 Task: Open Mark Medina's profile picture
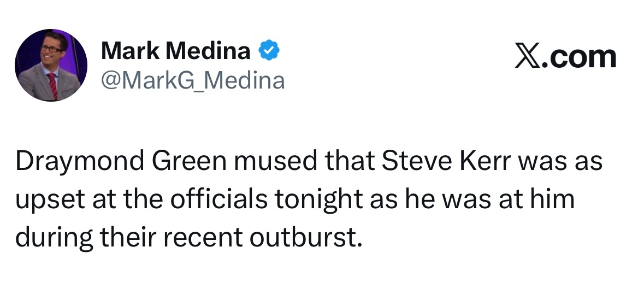click(51, 65)
